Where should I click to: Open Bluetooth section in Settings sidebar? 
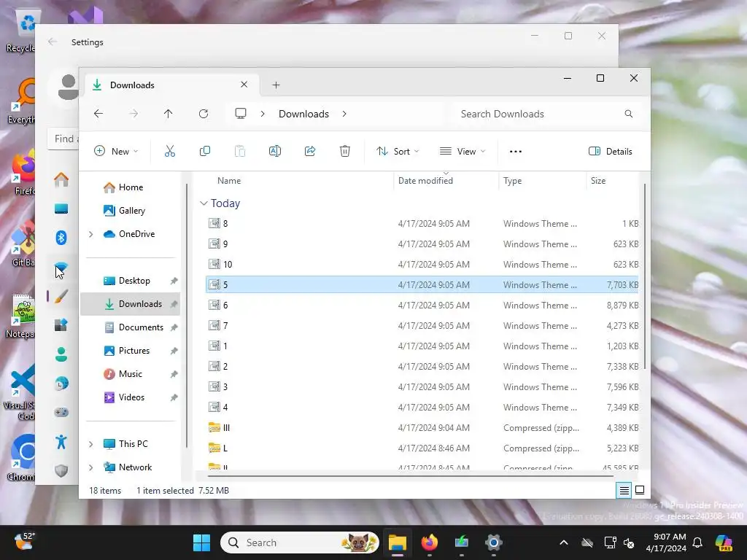(x=61, y=238)
